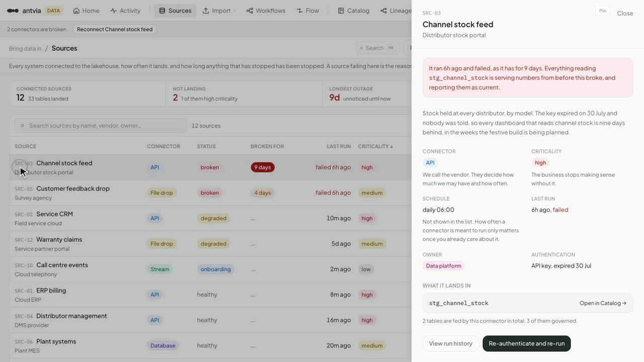The height and width of the screenshot is (362, 644).
Task: Click the Catalog book icon
Action: click(341, 11)
